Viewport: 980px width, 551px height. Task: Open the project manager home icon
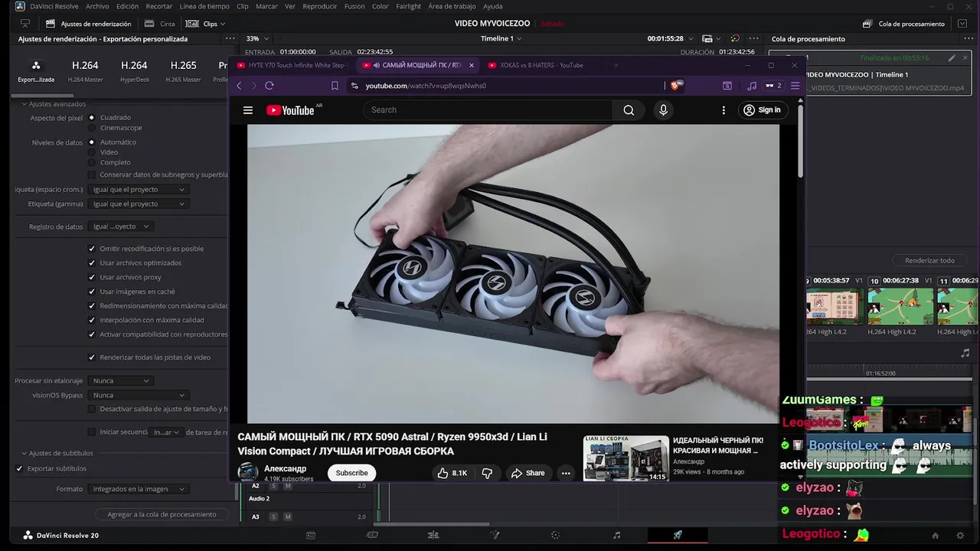pos(935,536)
